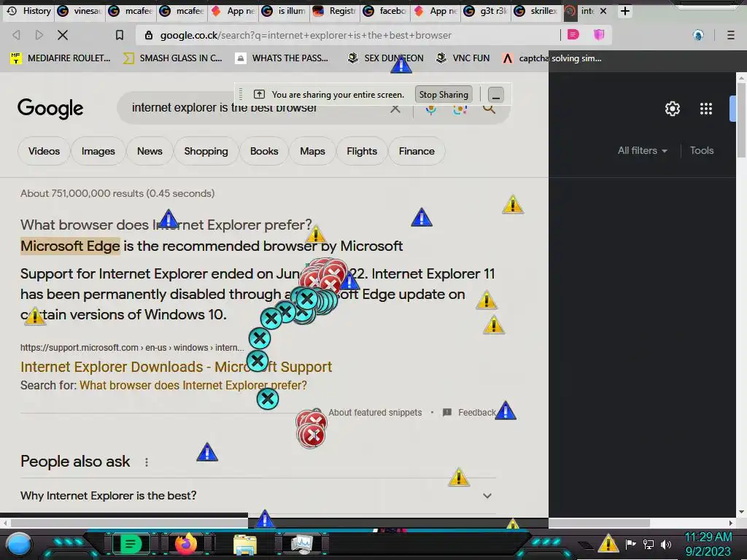Click the Stop Sharing button
Viewport: 747px width, 560px height.
point(444,95)
